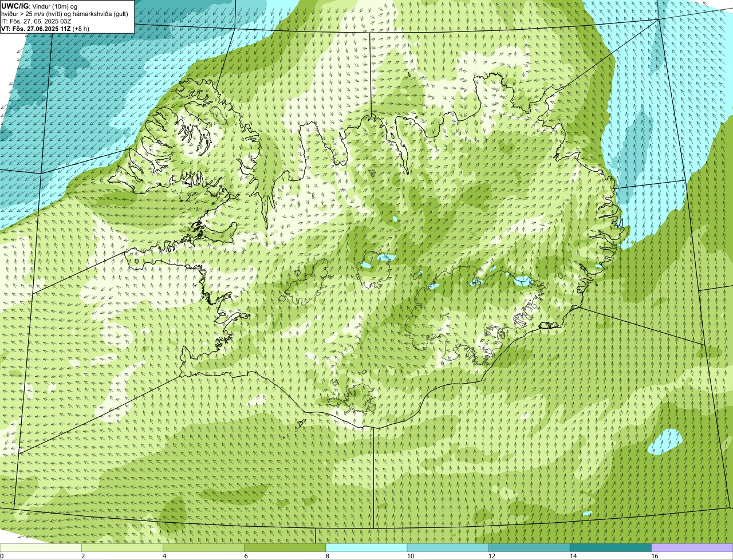This screenshot has width=733, height=560.
Task: Click the 10–12 m/s legend color swatch
Action: pyautogui.click(x=448, y=548)
